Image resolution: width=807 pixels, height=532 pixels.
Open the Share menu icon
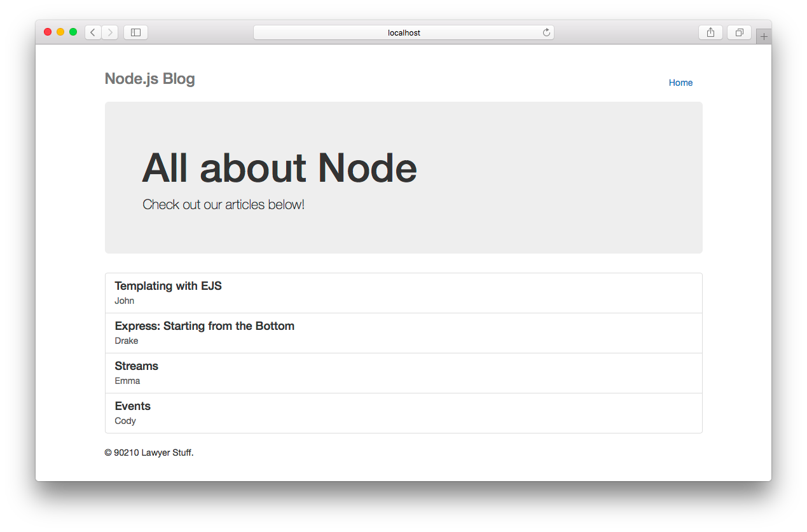tap(710, 32)
